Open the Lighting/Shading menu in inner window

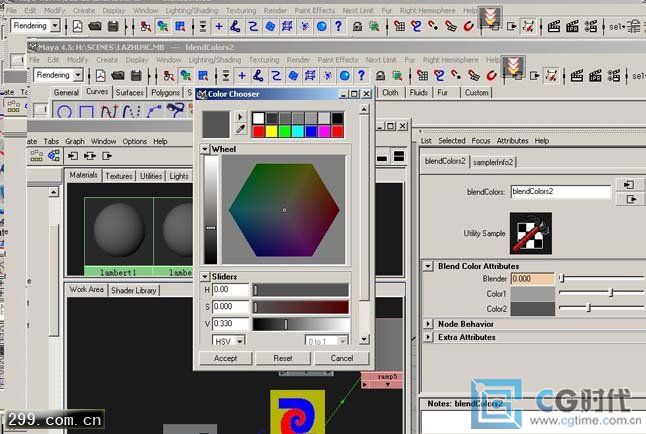pos(214,60)
